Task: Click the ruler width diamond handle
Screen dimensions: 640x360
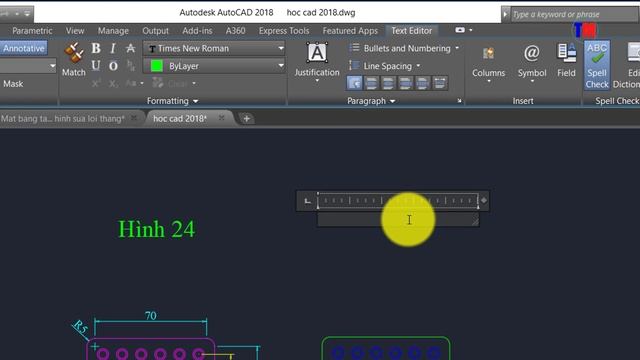Action: coord(484,200)
